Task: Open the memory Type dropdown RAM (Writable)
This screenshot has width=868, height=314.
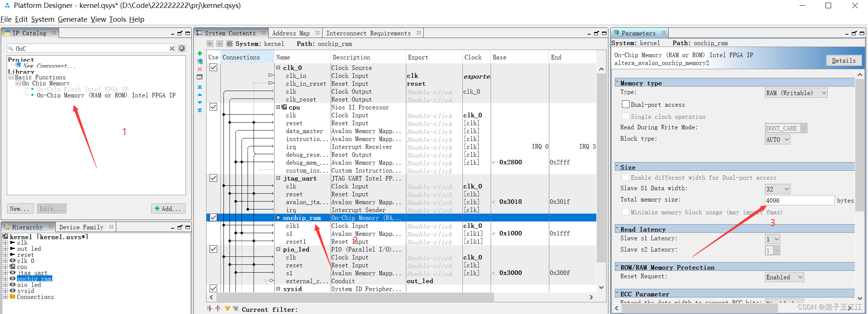Action: pos(796,93)
